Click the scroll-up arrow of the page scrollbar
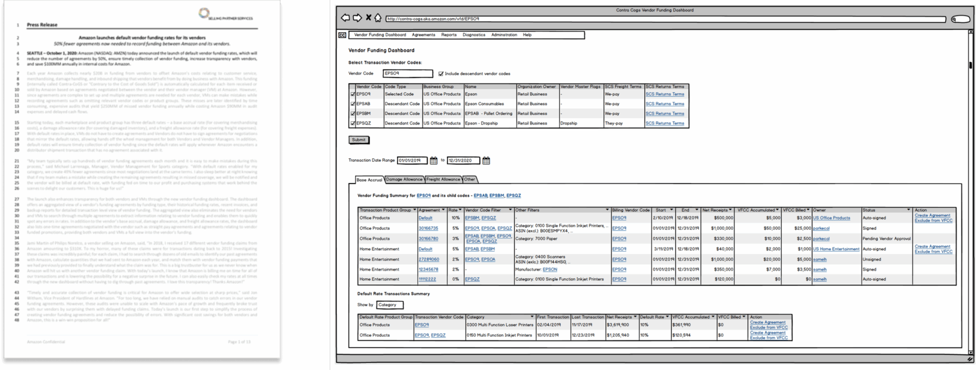Screen dimensions: 980x370 (970, 32)
